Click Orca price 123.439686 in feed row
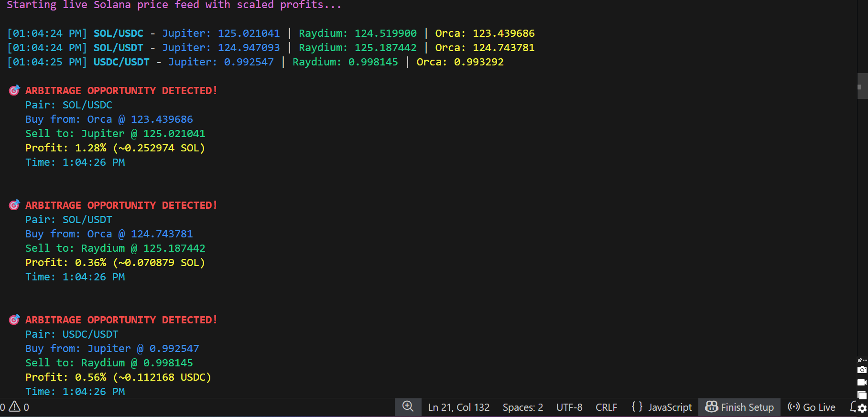Viewport: 868px width, 417px height. pyautogui.click(x=504, y=33)
